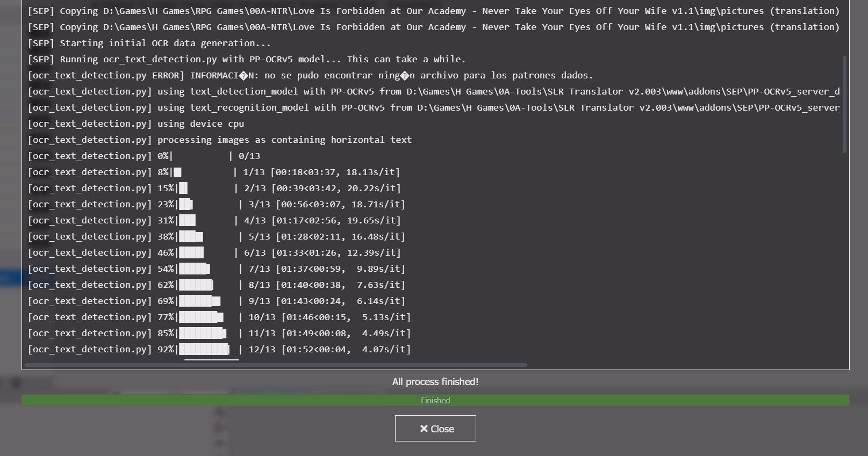The height and width of the screenshot is (456, 868).
Task: Click the X icon on Close button
Action: [x=424, y=429]
